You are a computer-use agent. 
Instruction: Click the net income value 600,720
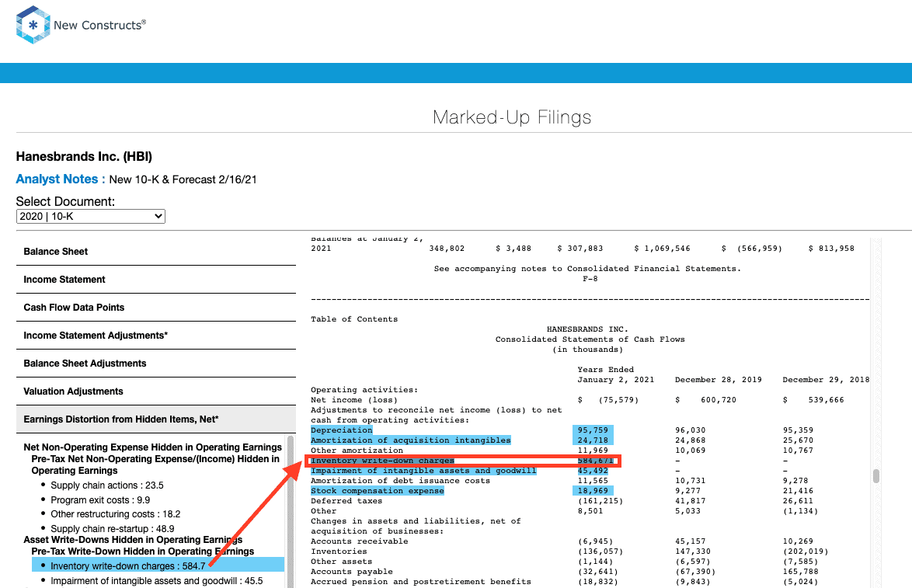[x=719, y=400]
